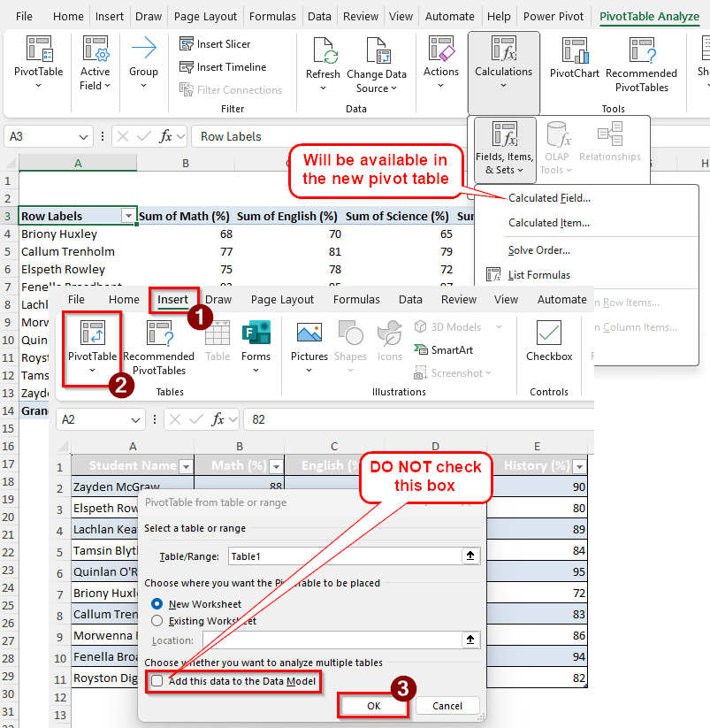The height and width of the screenshot is (728, 710).
Task: Select the Existing Worksheet radio option
Action: [157, 621]
